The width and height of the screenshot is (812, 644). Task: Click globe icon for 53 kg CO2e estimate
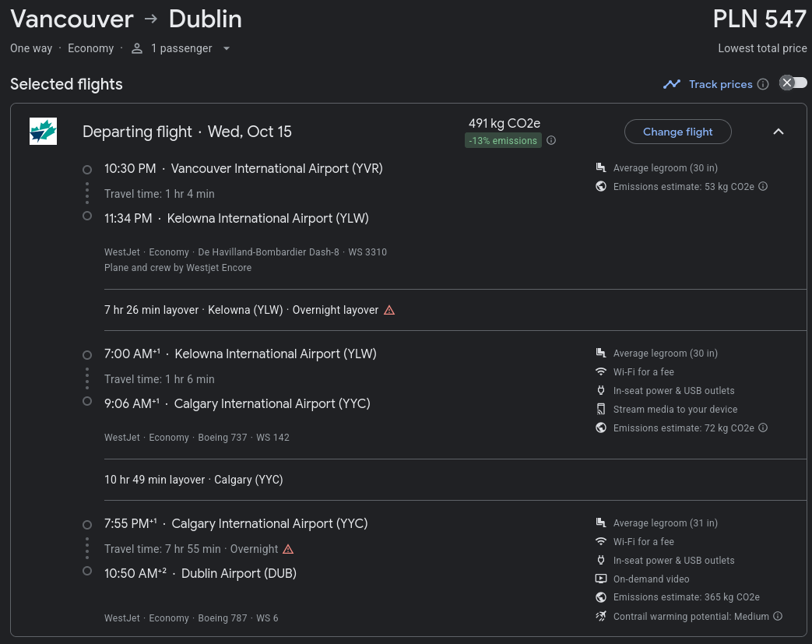click(x=601, y=187)
